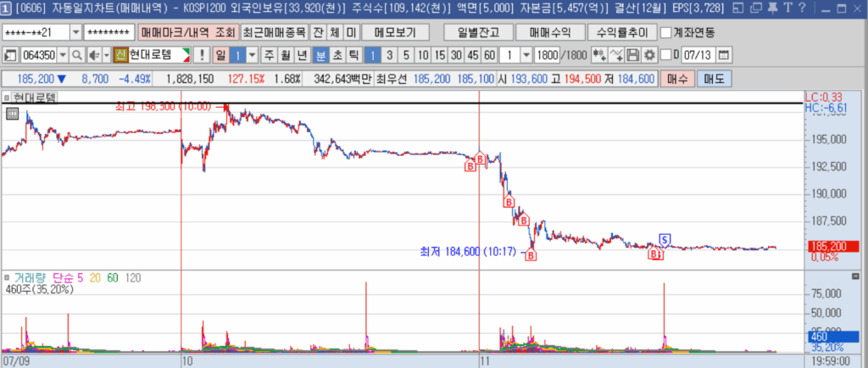Select the 일 daily period toggle
The height and width of the screenshot is (368, 868).
(x=220, y=55)
